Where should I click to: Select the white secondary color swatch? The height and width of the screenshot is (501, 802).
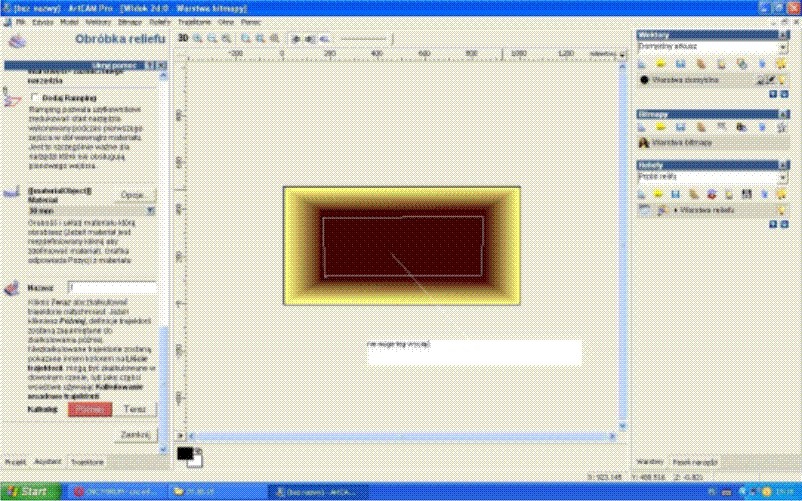[x=196, y=462]
